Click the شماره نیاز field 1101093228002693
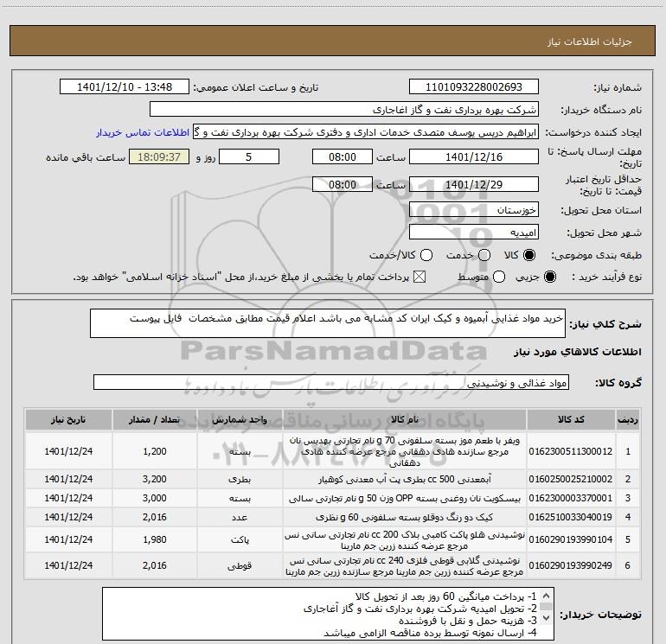666x644 pixels. (x=474, y=87)
